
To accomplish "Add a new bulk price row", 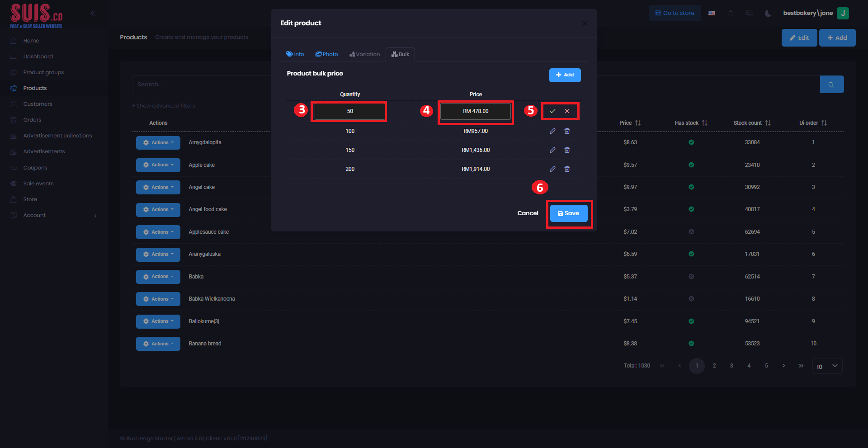I will tap(565, 75).
